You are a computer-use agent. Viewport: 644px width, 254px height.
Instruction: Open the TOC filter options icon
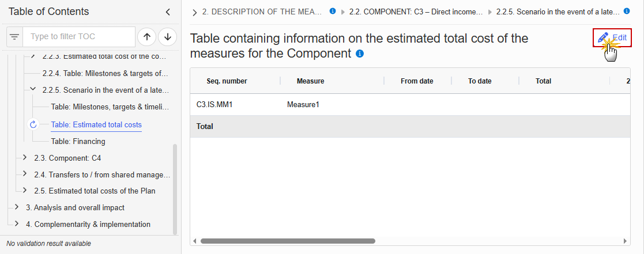point(14,37)
